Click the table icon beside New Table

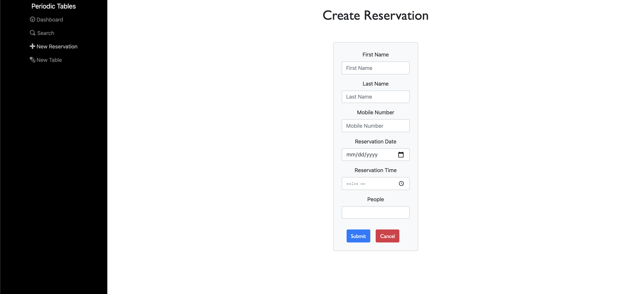tap(32, 60)
